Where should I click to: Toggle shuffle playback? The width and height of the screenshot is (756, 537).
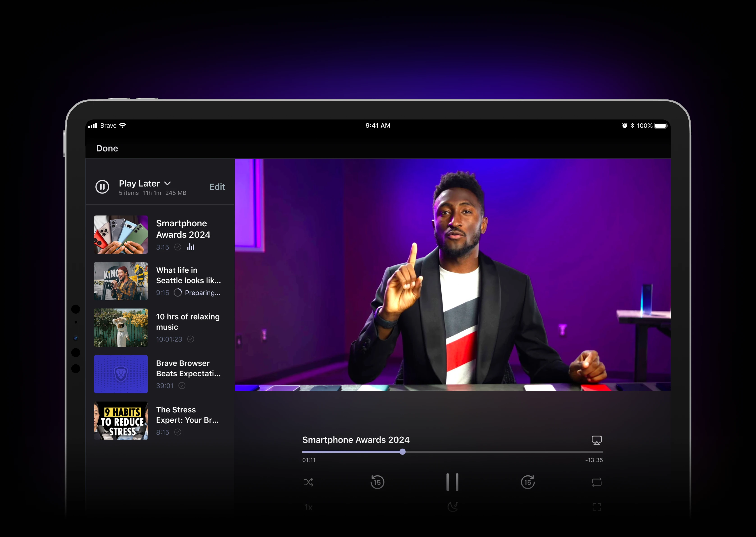click(308, 482)
